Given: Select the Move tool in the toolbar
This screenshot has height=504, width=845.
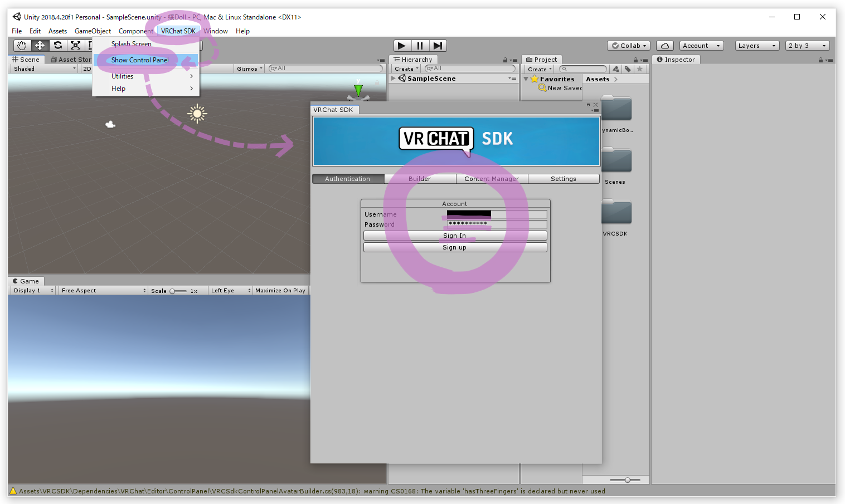Looking at the screenshot, I should click(40, 46).
